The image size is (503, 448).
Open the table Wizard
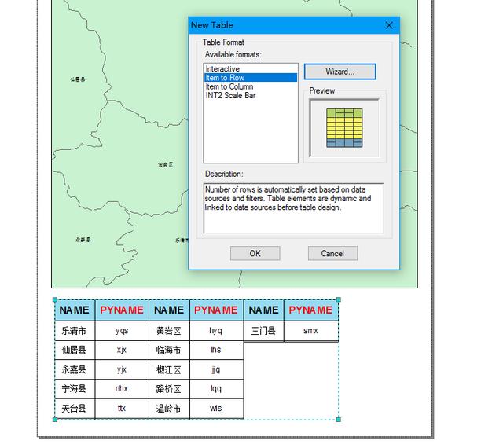pyautogui.click(x=340, y=72)
